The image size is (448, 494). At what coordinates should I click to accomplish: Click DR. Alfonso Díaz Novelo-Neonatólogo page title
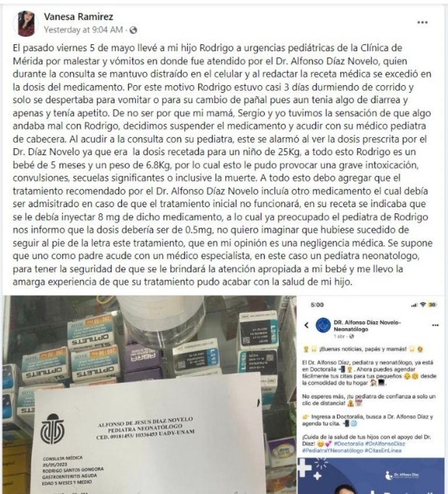[x=367, y=326]
